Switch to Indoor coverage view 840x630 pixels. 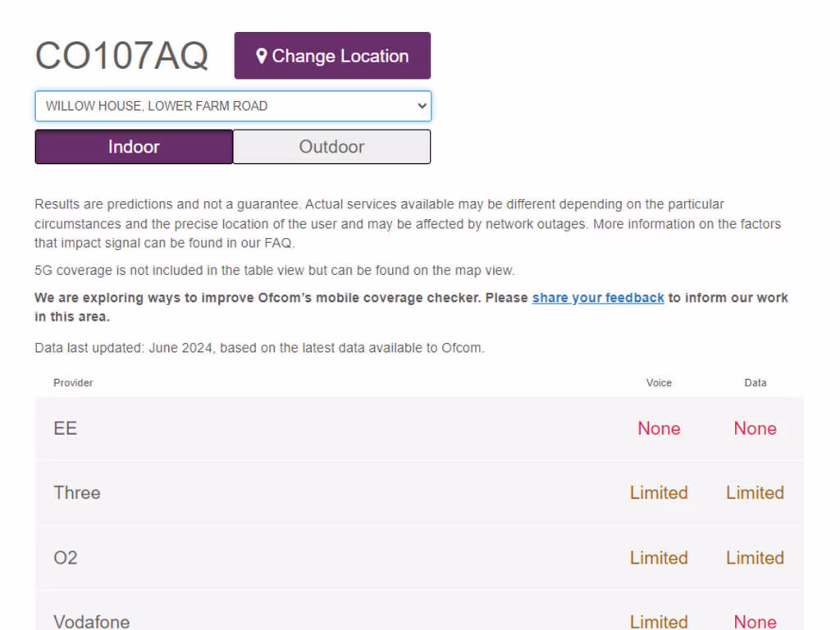(134, 147)
